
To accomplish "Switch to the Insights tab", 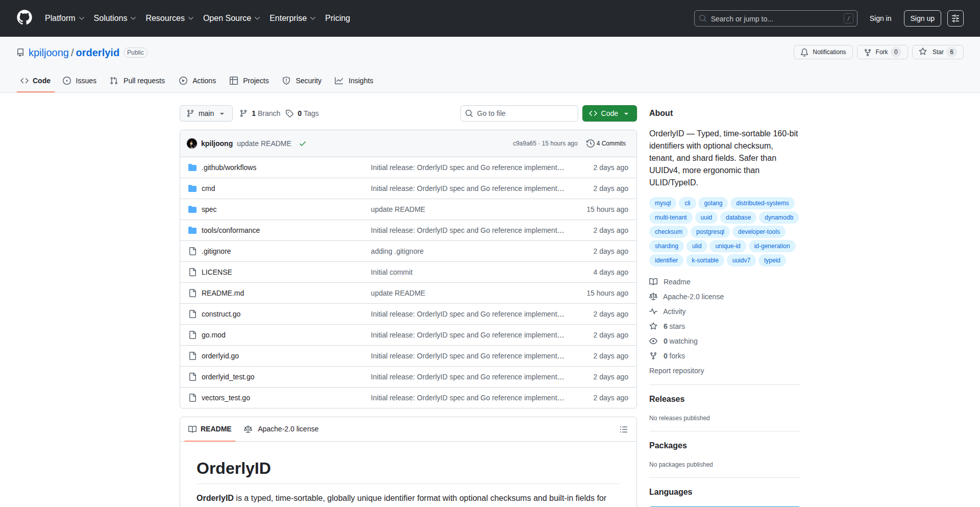I will (x=354, y=81).
